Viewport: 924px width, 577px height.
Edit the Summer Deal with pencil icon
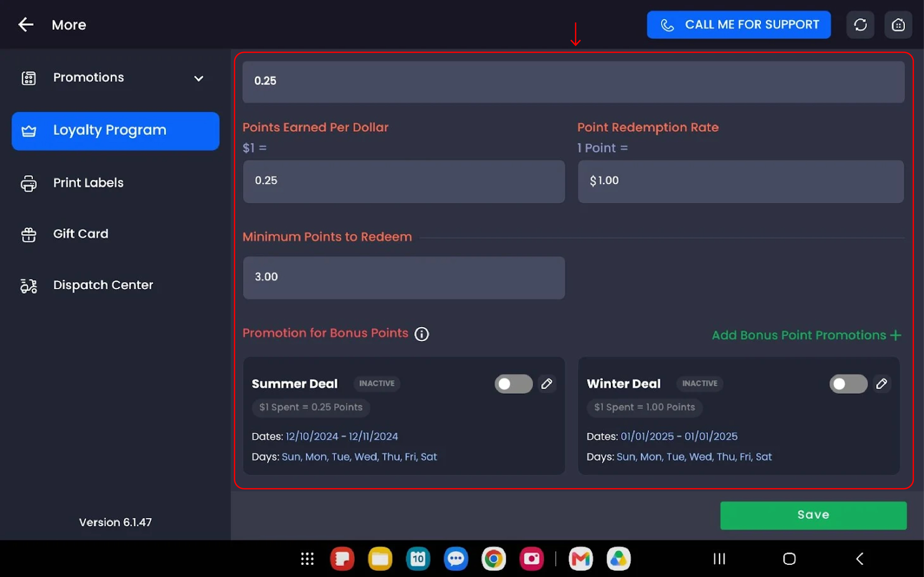pos(547,384)
